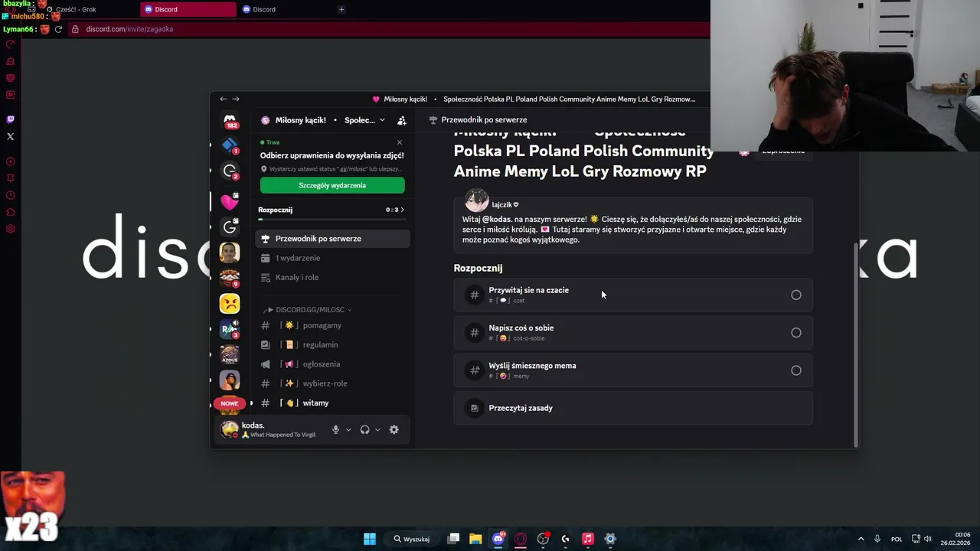Click the padlock site info icon
Image resolution: width=980 pixels, height=551 pixels.
pyautogui.click(x=75, y=29)
